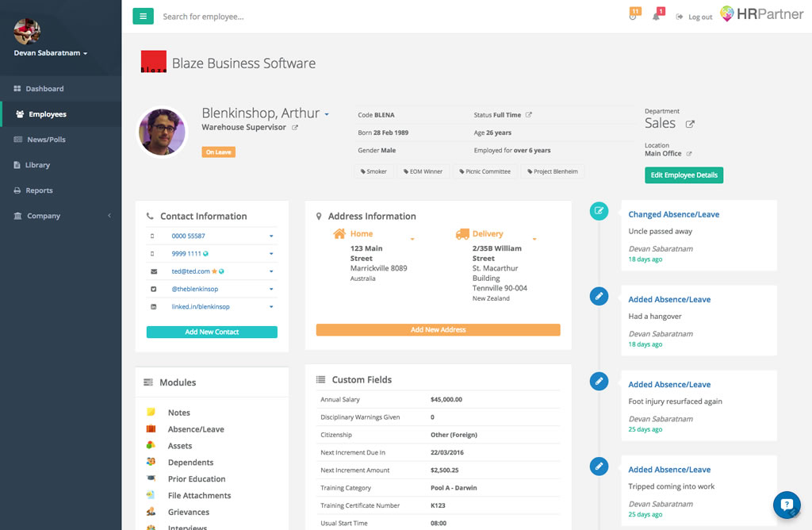Open the Delivery address dropdown arrow

pos(534,239)
